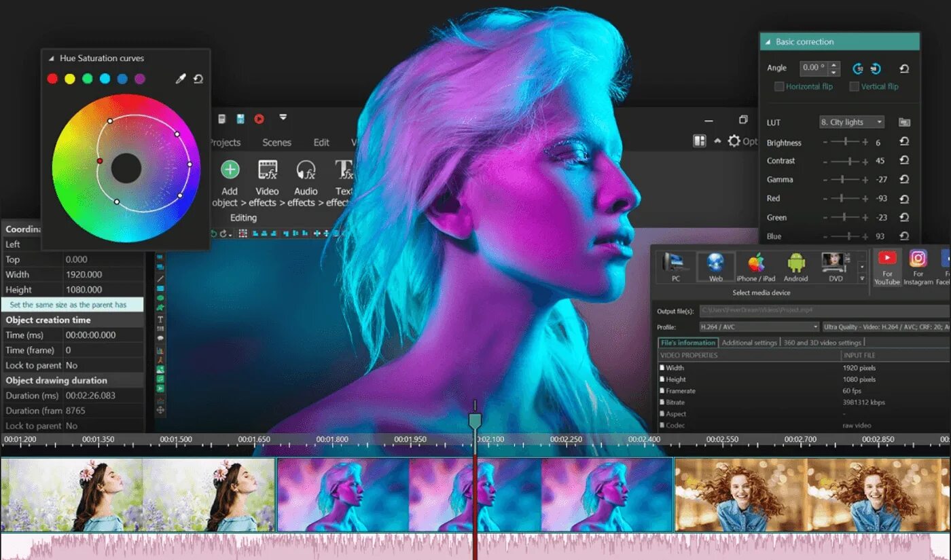
Task: Click the Width value 1920.000
Action: tap(84, 274)
